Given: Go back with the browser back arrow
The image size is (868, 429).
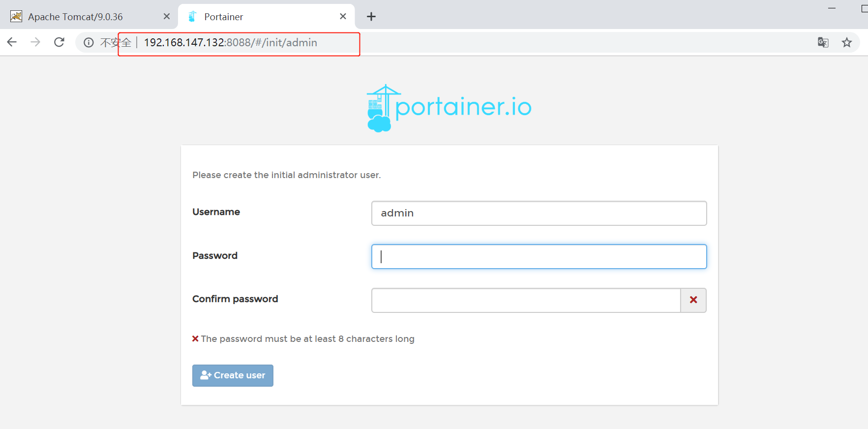Looking at the screenshot, I should pyautogui.click(x=12, y=42).
